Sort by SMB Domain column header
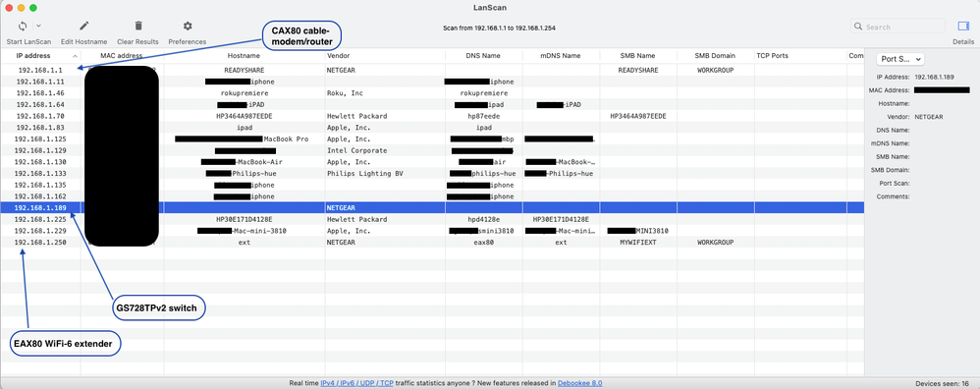 pos(715,56)
